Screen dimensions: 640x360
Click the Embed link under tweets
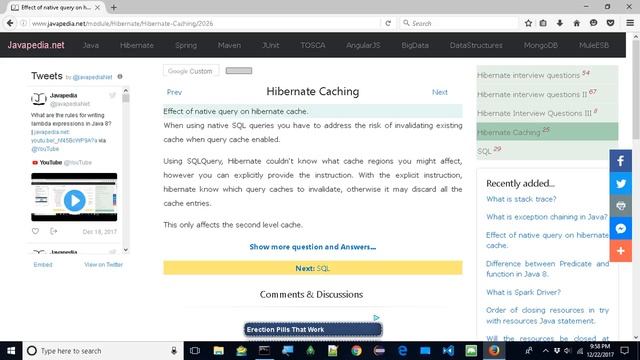(43, 264)
